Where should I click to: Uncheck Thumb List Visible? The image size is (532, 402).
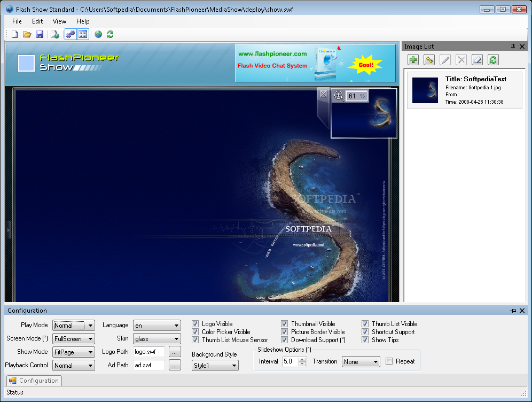click(365, 323)
